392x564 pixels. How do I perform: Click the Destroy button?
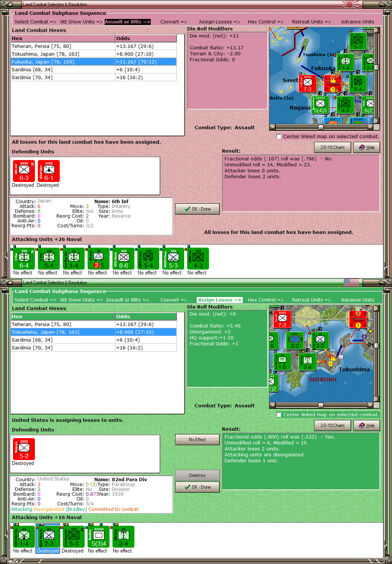197,475
